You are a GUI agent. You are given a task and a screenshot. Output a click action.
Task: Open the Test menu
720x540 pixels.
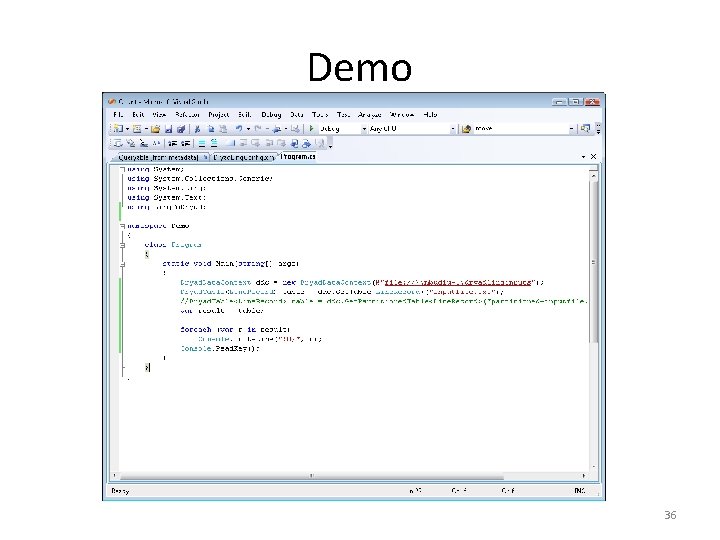pos(343,115)
